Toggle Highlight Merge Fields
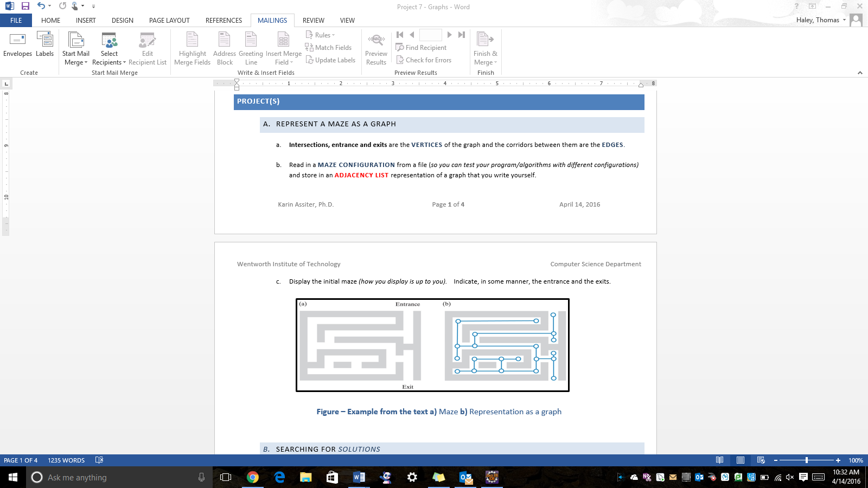The width and height of the screenshot is (868, 488). click(192, 48)
